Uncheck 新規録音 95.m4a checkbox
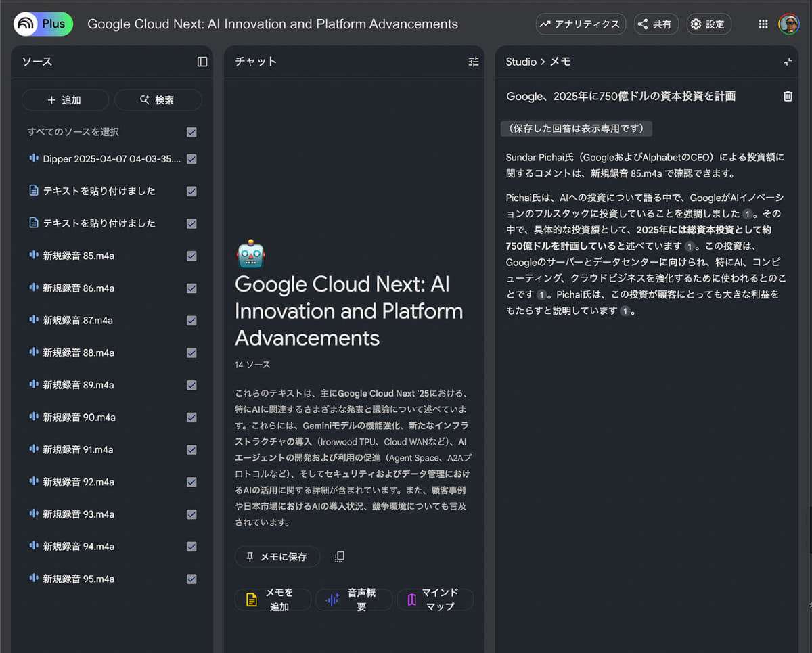This screenshot has width=812, height=653. click(x=191, y=579)
